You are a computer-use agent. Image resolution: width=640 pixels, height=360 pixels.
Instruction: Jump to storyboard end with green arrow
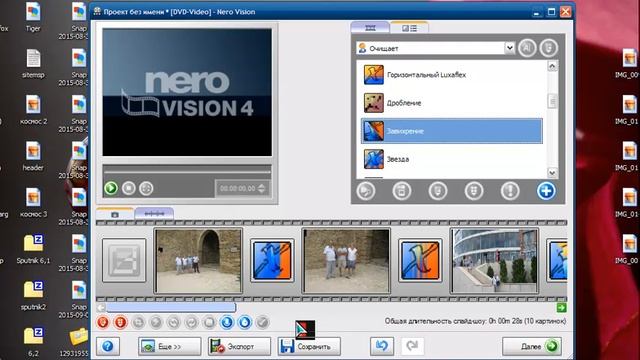[x=561, y=308]
